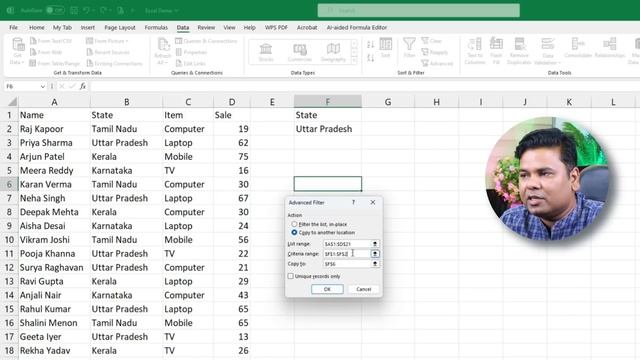Toggle the AutoSave switch
Image resolution: width=640 pixels, height=360 pixels.
click(x=55, y=10)
